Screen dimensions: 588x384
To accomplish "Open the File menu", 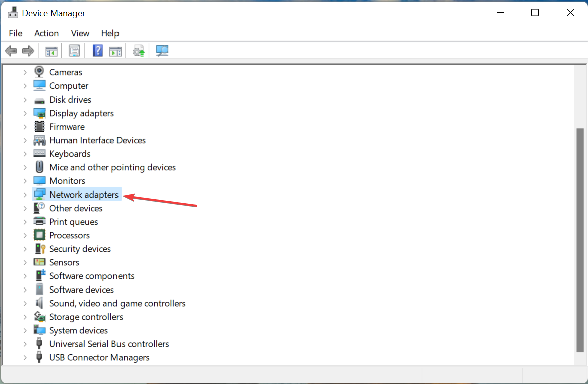I will click(x=16, y=33).
